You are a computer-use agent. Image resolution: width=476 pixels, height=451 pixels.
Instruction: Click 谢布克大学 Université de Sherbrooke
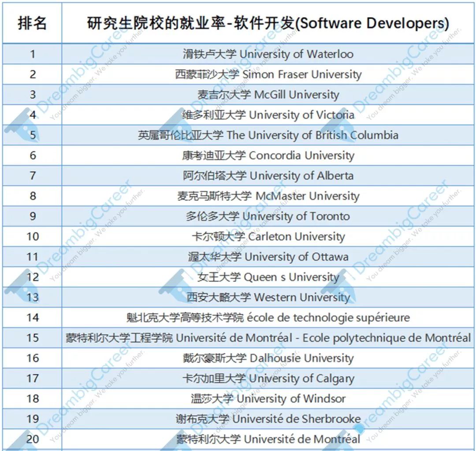(268, 419)
